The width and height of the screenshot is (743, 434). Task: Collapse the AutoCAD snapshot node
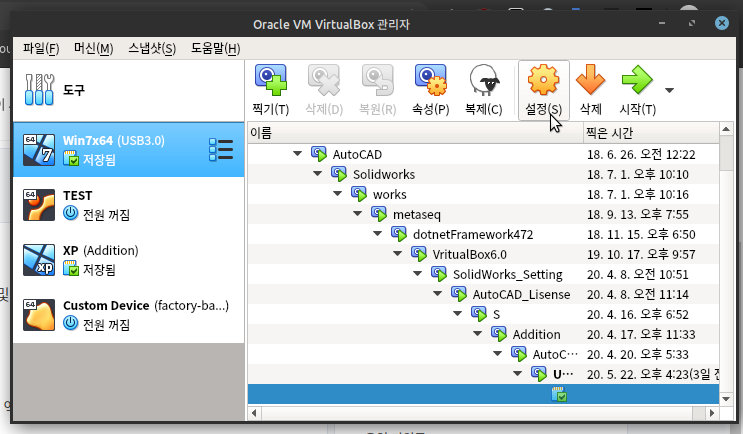coord(298,154)
